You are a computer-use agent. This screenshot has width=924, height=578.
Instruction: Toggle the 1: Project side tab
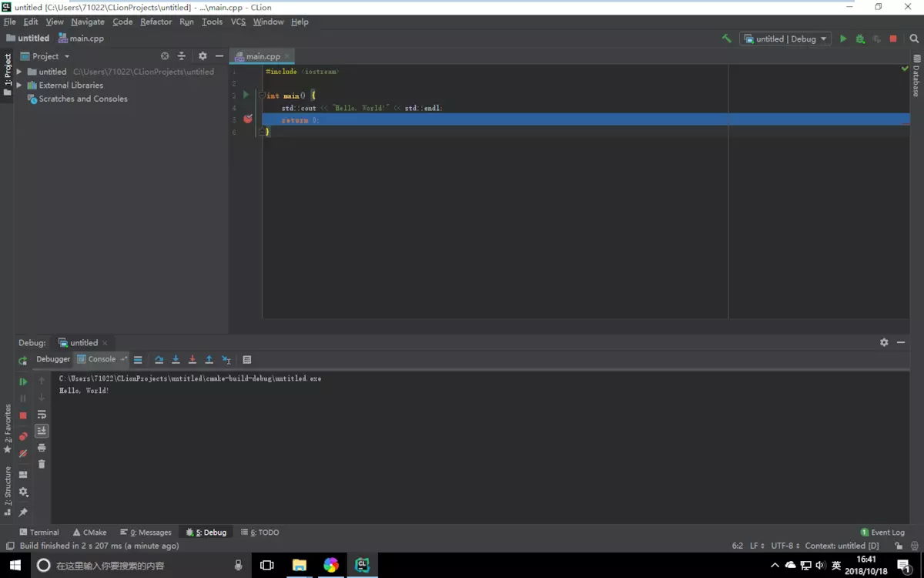[x=7, y=76]
